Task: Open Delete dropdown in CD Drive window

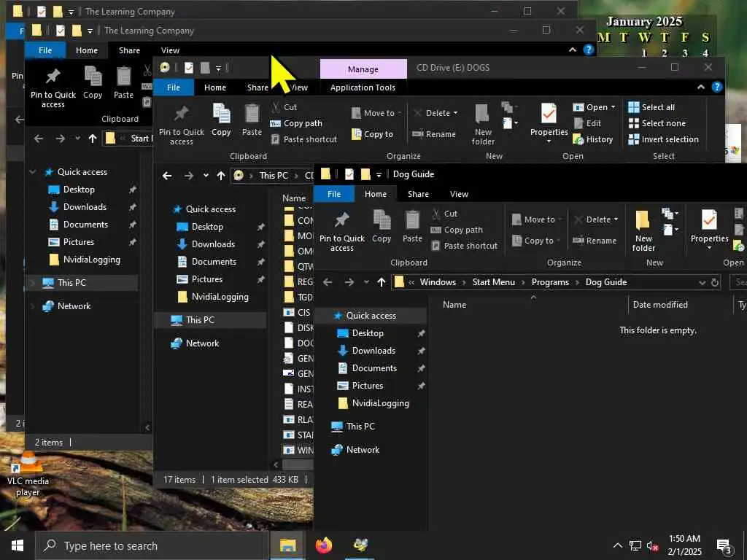Action: 455,113
